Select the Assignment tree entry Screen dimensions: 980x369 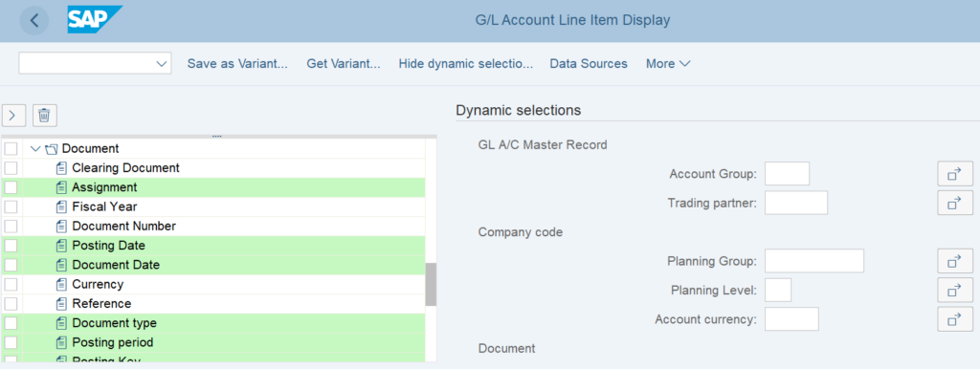[x=104, y=187]
